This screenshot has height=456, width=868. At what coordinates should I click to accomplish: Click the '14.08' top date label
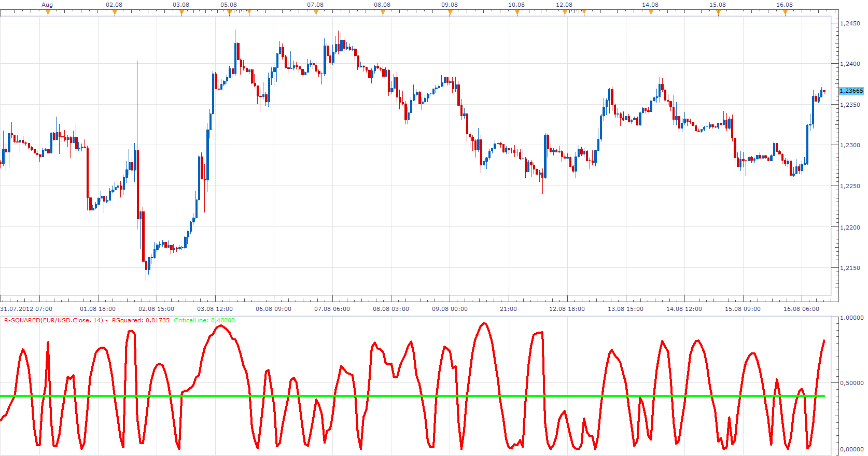coord(650,5)
